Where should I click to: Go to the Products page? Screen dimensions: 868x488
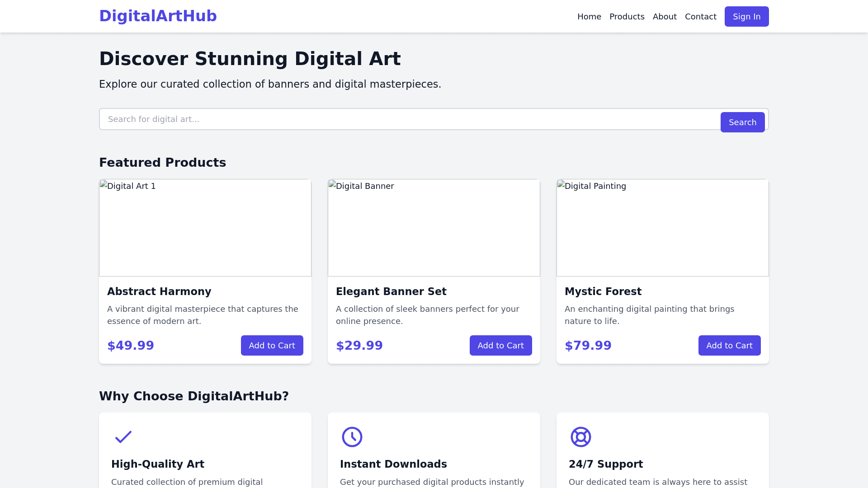pyautogui.click(x=627, y=17)
